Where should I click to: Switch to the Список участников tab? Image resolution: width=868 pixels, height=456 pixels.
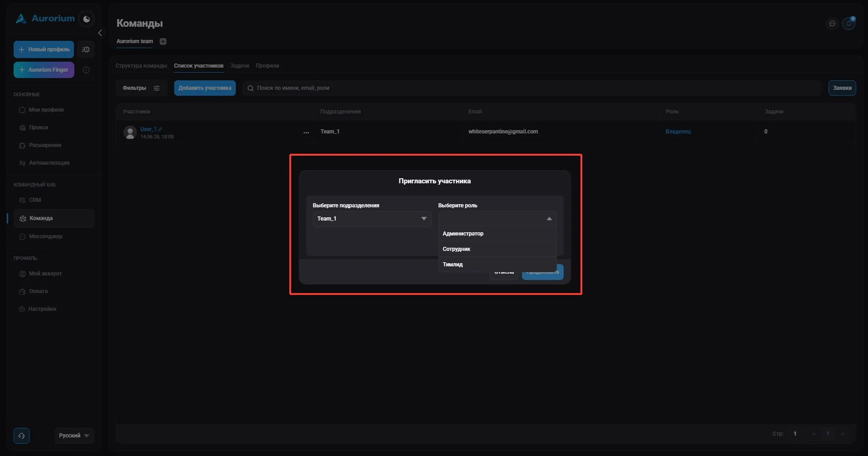(x=199, y=66)
